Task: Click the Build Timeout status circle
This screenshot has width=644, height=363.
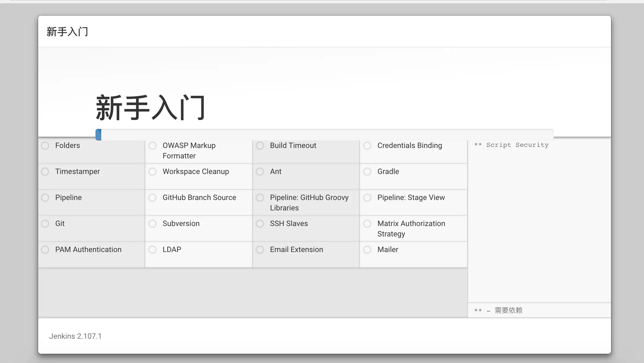Action: point(260,145)
